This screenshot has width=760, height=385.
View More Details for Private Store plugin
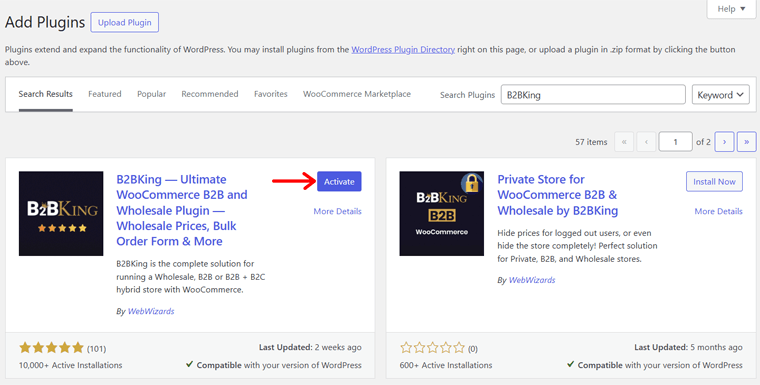point(718,211)
